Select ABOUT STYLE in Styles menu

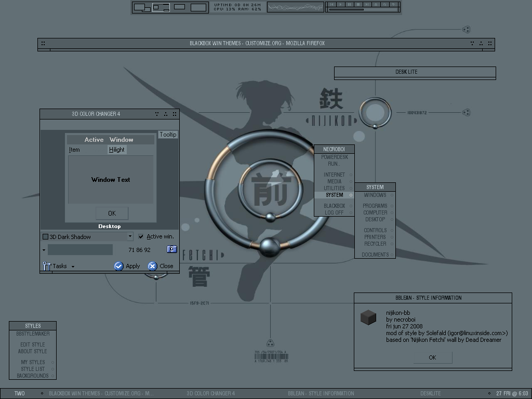click(x=33, y=352)
